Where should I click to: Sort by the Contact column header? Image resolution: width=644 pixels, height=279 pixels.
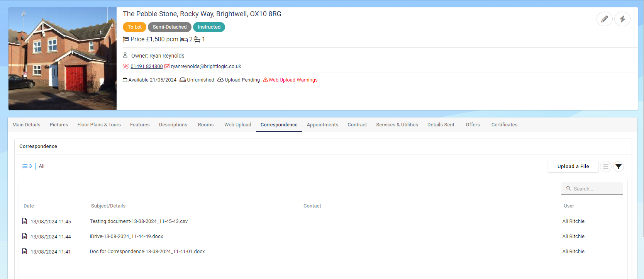(312, 206)
